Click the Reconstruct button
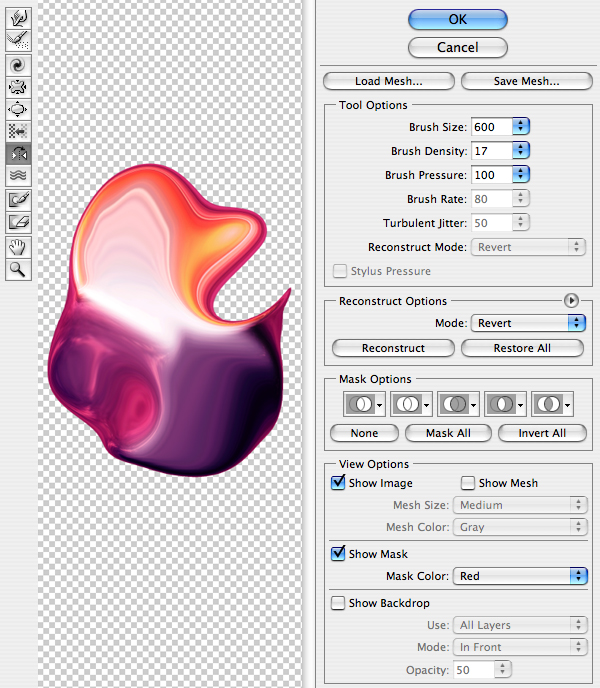The height and width of the screenshot is (688, 600). tap(393, 348)
